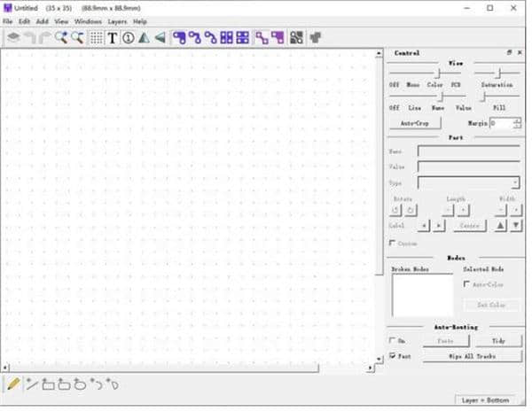
Task: Click the zoom-in magnifier icon
Action: pos(62,38)
